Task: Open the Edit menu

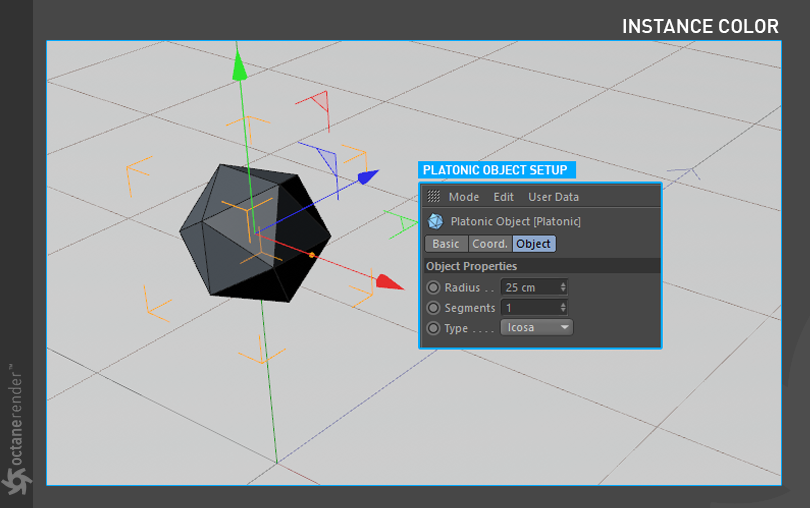Action: pyautogui.click(x=503, y=197)
